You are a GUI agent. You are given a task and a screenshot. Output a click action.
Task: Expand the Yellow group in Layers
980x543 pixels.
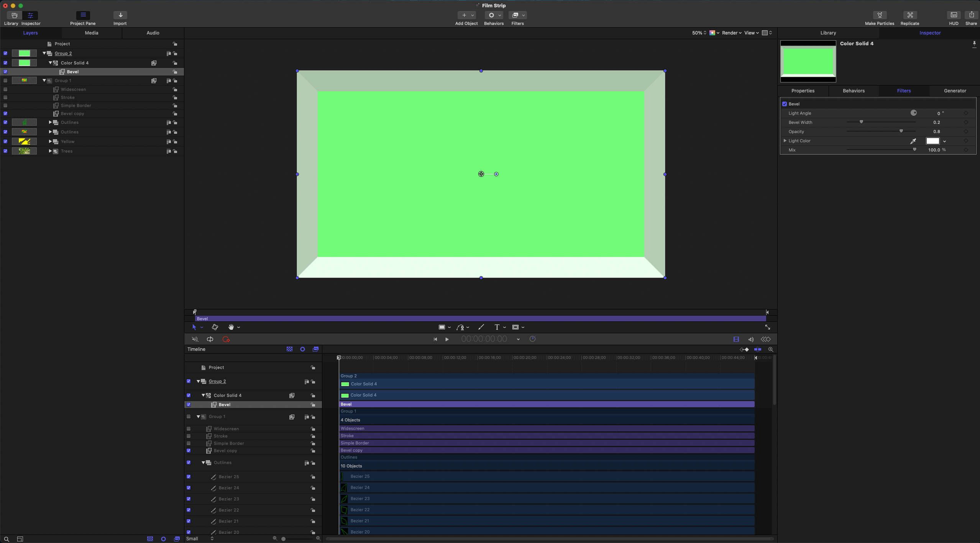[50, 142]
